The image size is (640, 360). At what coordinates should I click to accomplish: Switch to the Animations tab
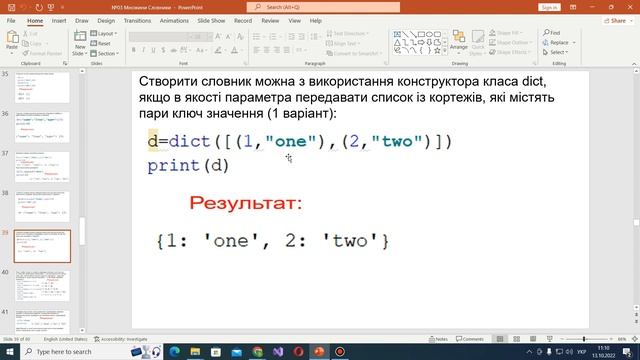174,20
